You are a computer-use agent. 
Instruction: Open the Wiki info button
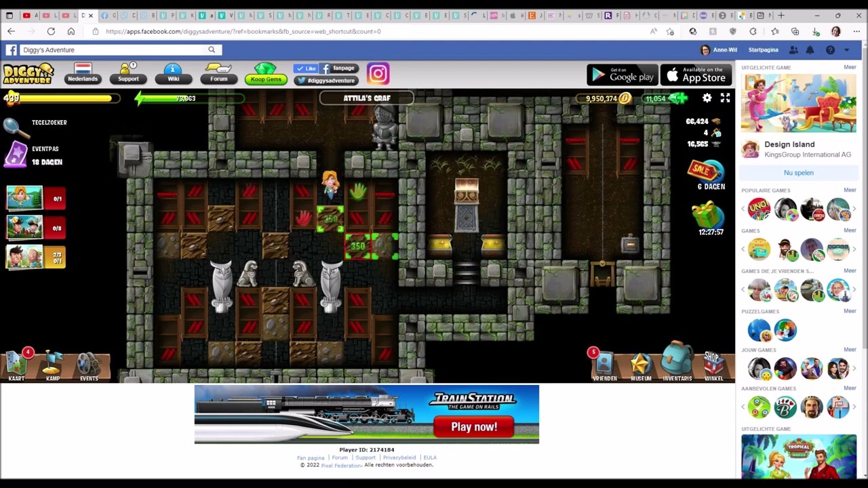173,74
